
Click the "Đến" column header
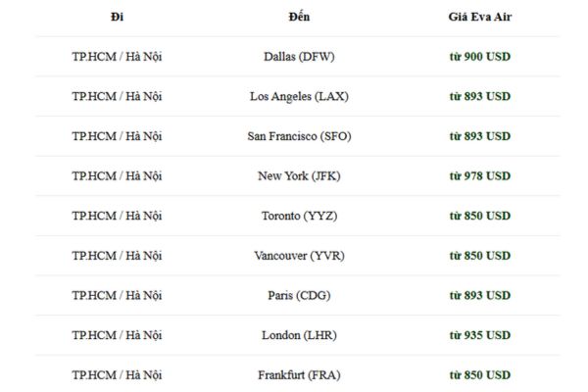(299, 17)
